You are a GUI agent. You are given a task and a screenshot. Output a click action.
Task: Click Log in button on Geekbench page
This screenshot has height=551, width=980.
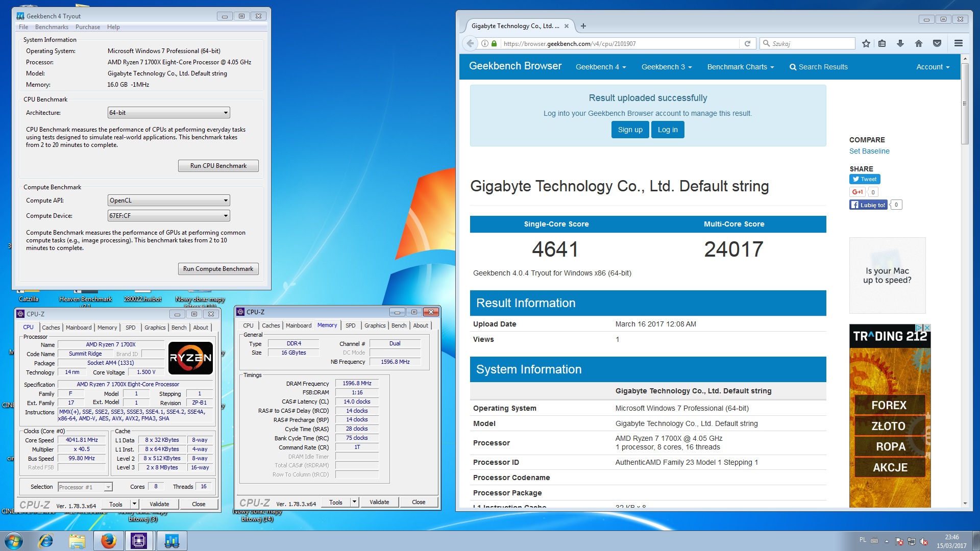pos(668,130)
